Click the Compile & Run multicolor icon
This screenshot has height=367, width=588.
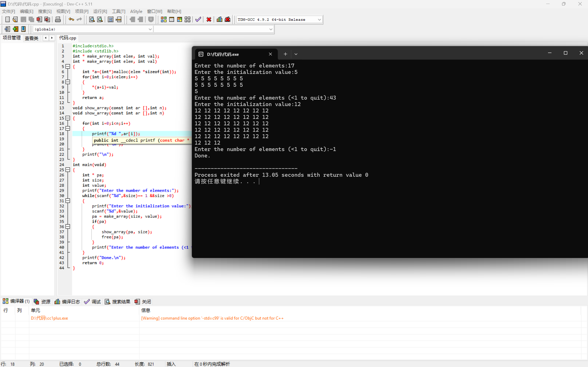point(179,20)
